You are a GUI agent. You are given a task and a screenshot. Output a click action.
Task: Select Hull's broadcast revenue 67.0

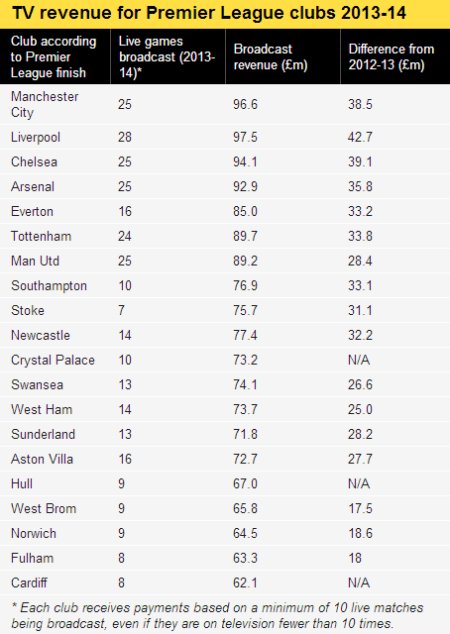click(x=245, y=484)
